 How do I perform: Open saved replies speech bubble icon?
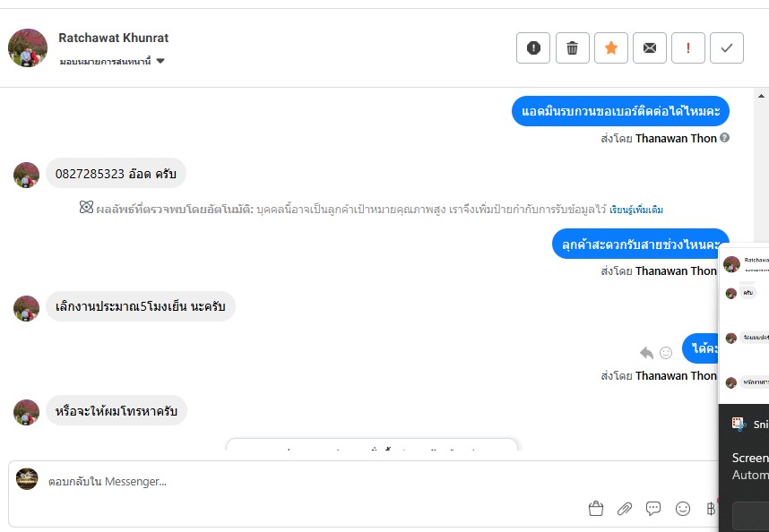653,509
